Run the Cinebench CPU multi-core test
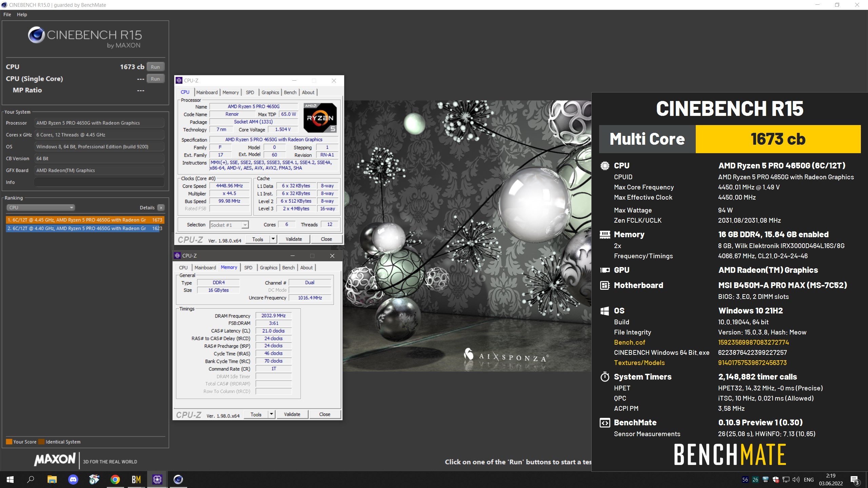868x488 pixels. [x=155, y=67]
